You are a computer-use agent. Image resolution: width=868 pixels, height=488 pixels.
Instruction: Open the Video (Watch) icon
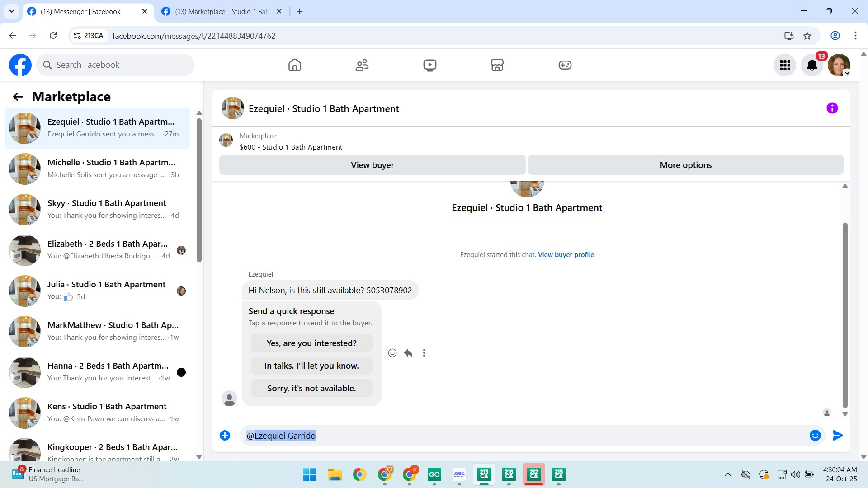coord(429,65)
